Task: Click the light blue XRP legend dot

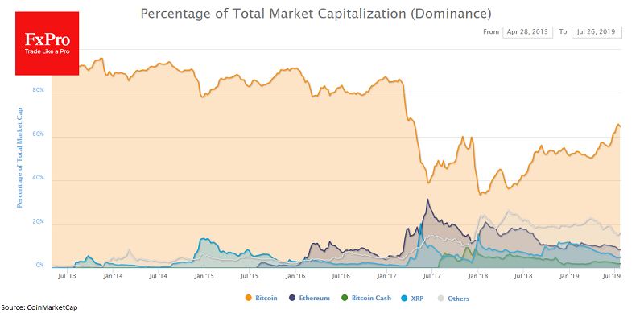Action: 406,298
